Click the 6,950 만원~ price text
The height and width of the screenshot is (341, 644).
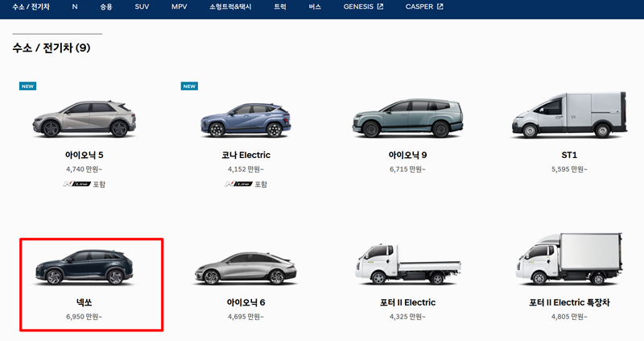[85, 317]
